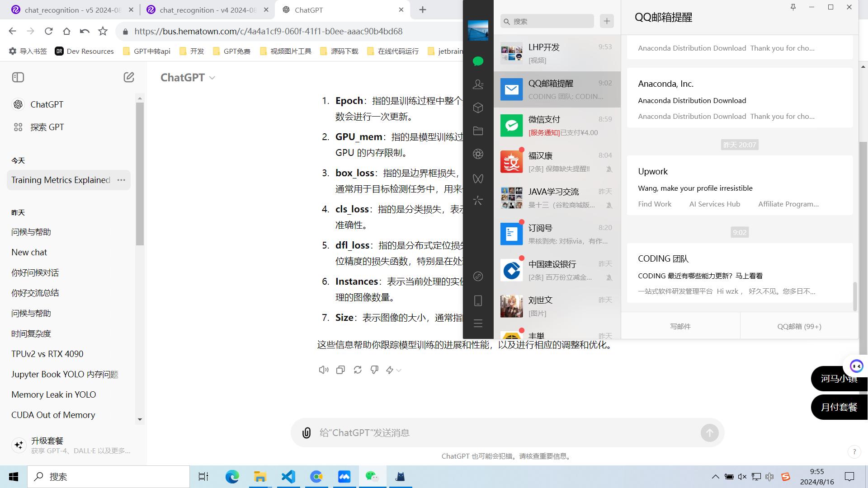The height and width of the screenshot is (488, 868).
Task: Bookmark this page with star icon
Action: coord(103,31)
